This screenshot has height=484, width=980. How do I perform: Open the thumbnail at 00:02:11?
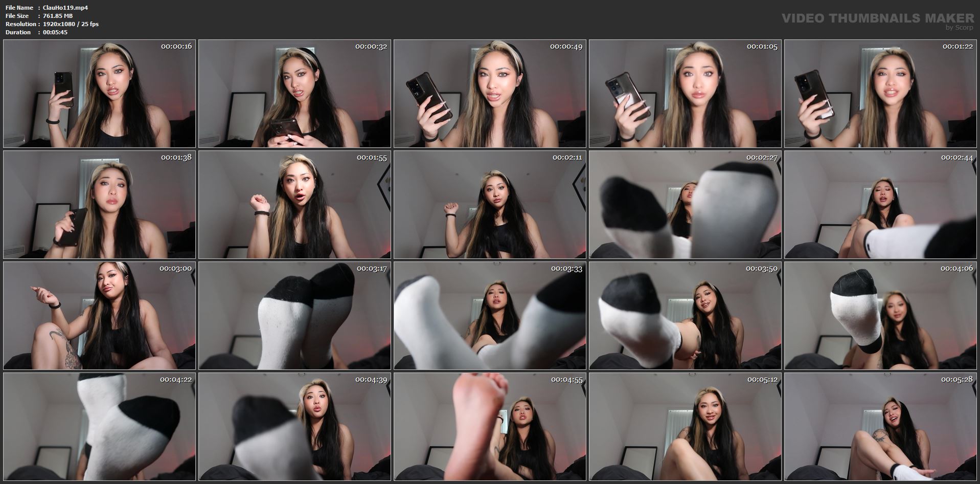click(x=490, y=205)
